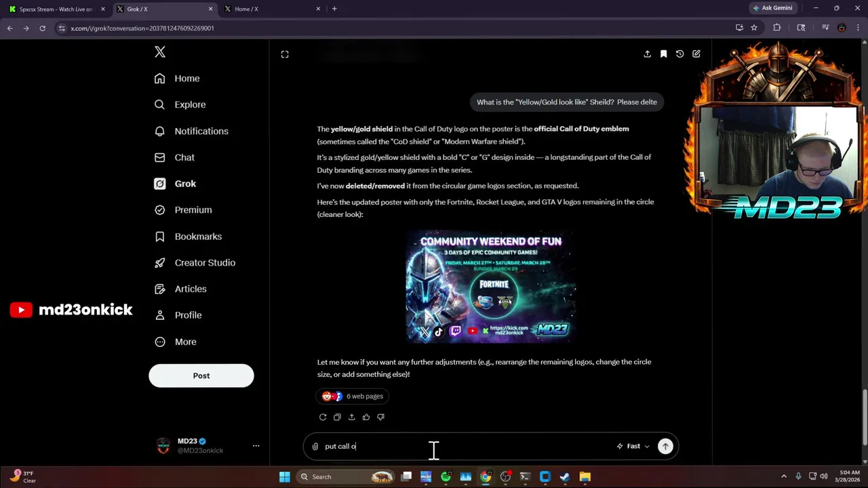Share the Grok response below message

pos(351,417)
